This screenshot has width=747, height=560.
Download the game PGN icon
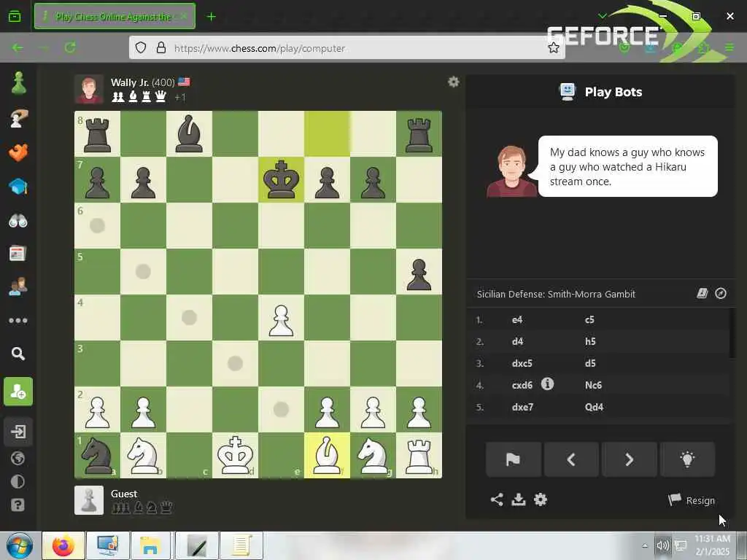point(519,499)
